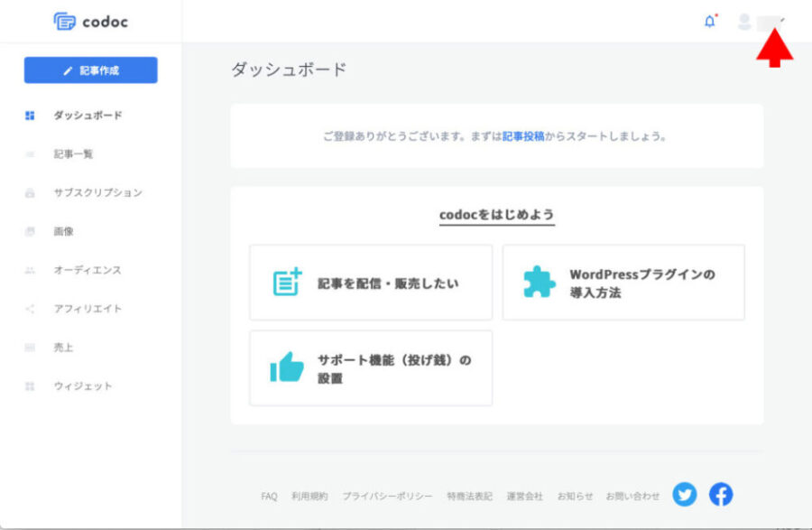Click the codocをはじめよう heading
The image size is (812, 530).
(497, 215)
